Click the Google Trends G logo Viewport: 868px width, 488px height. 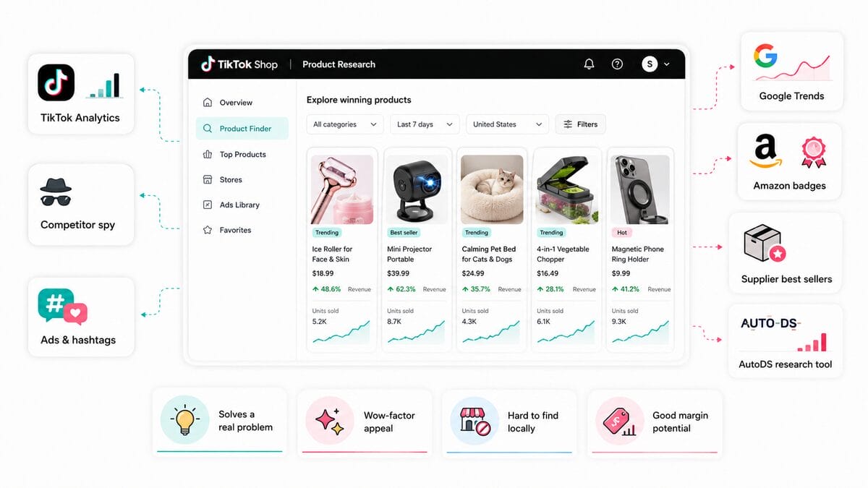[765, 56]
